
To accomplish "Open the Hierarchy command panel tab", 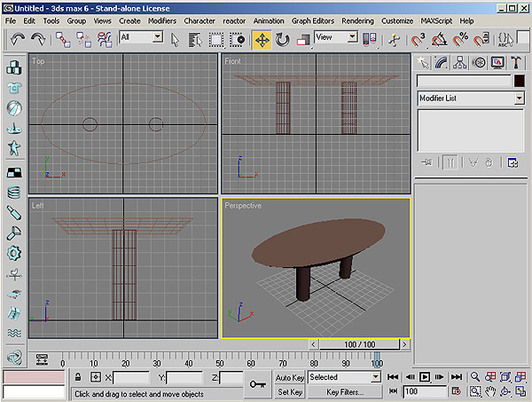I will [x=461, y=62].
